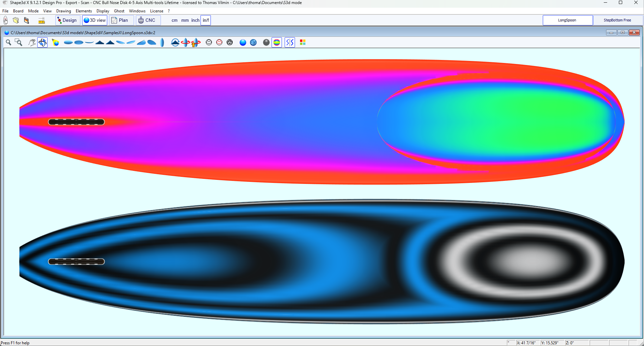Open the Ghost menu
The image size is (644, 346).
(119, 11)
